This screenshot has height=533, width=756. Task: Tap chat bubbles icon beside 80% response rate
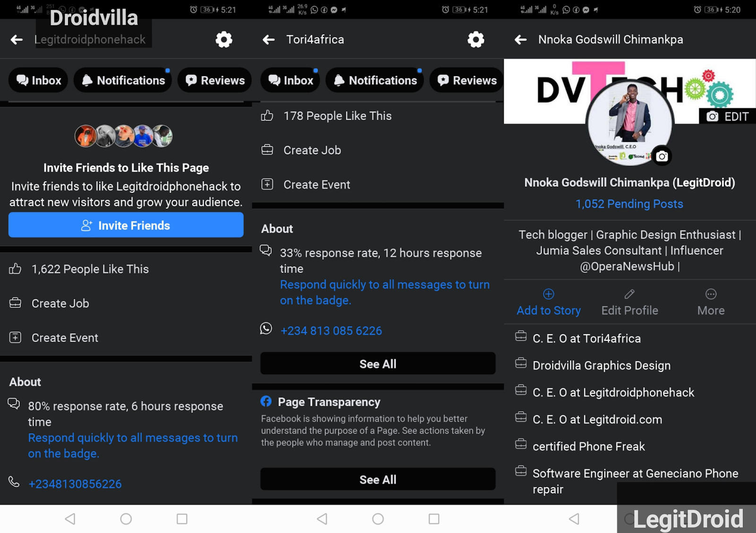click(14, 403)
